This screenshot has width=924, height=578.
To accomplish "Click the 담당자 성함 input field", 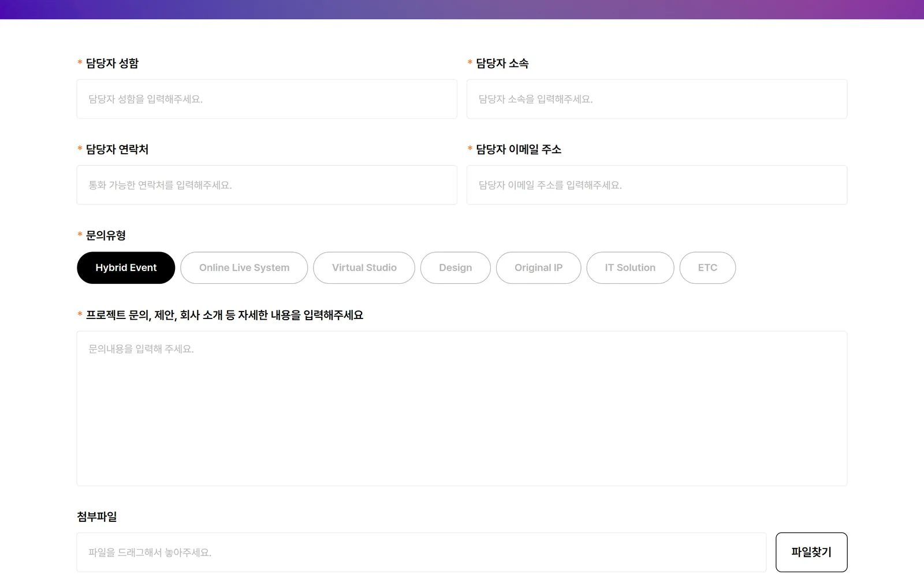I will 267,99.
